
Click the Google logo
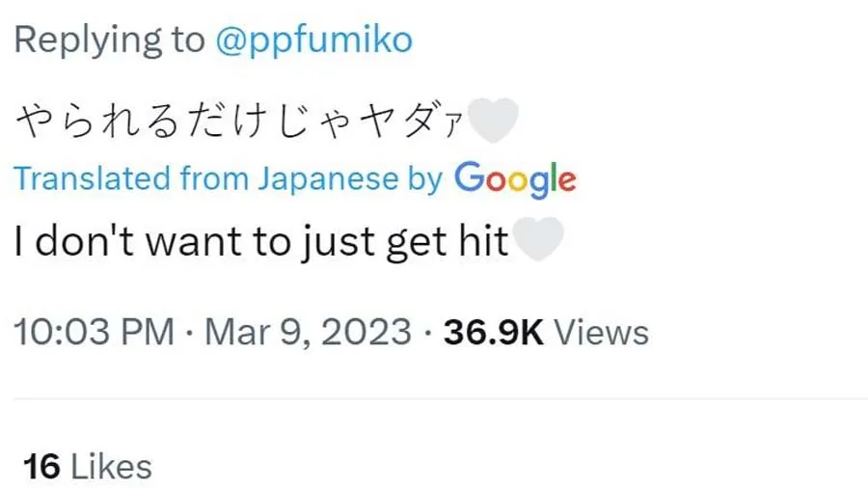click(x=515, y=178)
